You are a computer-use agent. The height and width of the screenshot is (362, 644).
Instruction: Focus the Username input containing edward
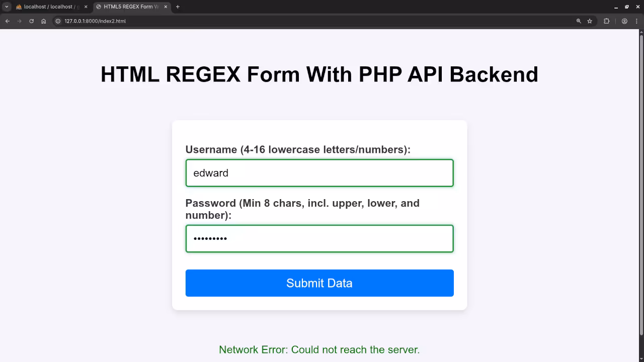pyautogui.click(x=319, y=173)
